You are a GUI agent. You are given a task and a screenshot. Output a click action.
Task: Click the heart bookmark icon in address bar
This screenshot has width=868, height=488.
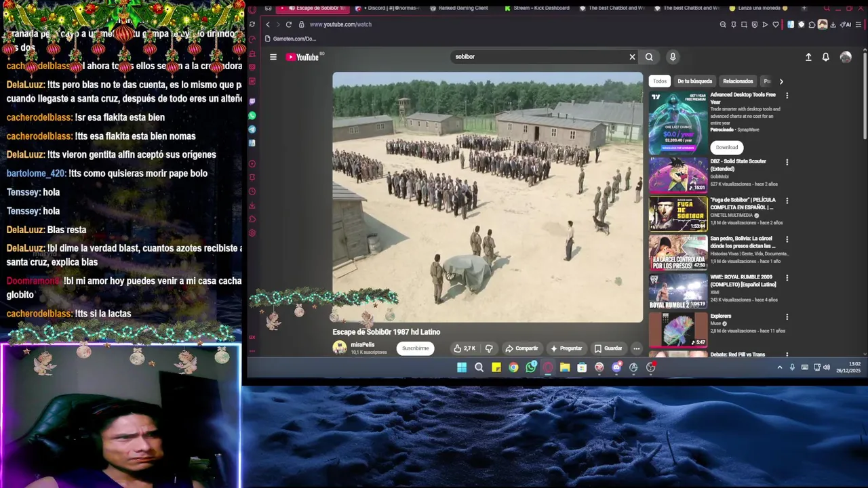pyautogui.click(x=776, y=24)
